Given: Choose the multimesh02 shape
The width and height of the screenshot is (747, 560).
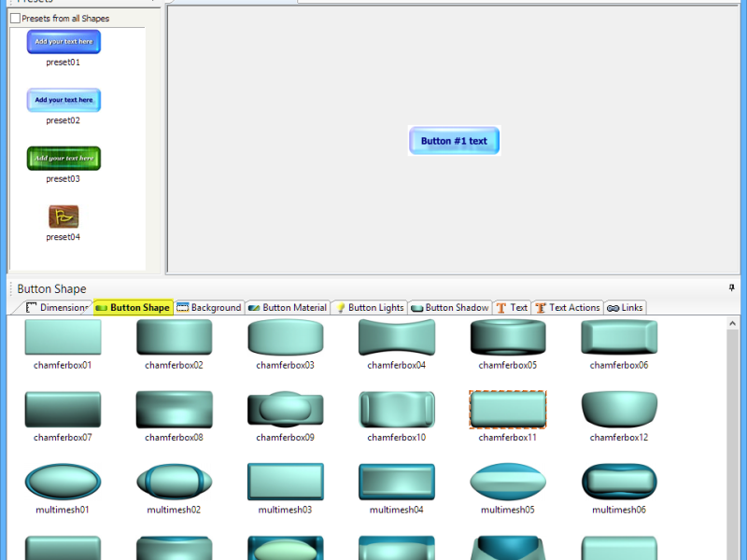Looking at the screenshot, I should 174,482.
